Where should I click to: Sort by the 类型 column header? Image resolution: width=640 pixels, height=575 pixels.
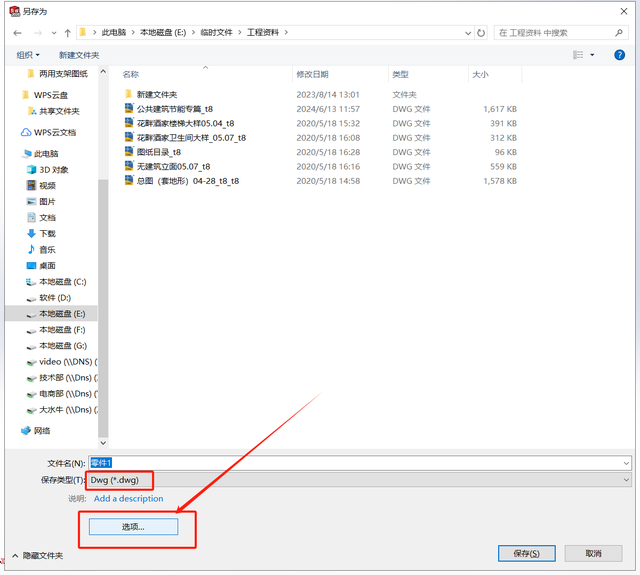click(400, 74)
